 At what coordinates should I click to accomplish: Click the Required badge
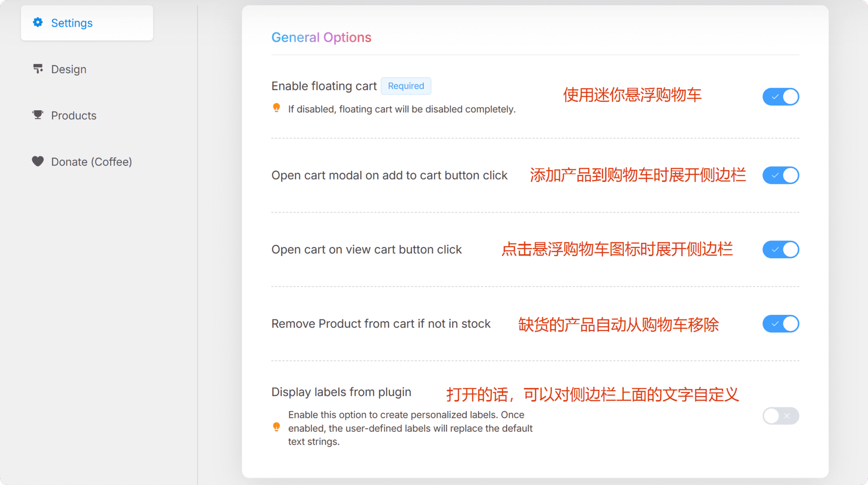click(x=406, y=86)
